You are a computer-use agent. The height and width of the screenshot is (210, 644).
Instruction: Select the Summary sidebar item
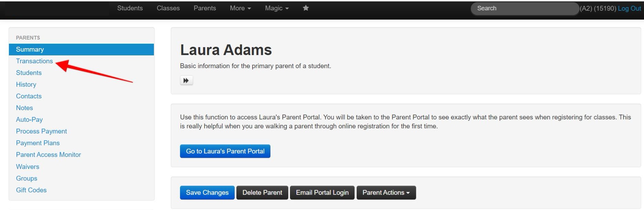(81, 49)
